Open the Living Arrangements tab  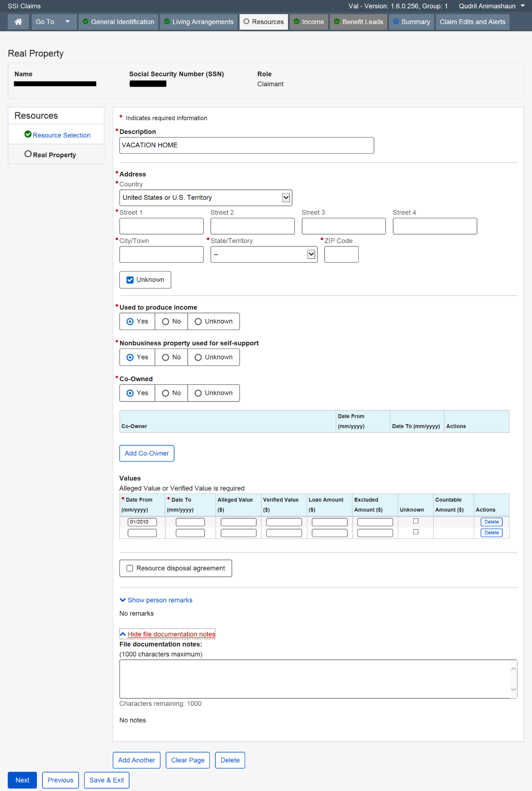click(x=199, y=22)
